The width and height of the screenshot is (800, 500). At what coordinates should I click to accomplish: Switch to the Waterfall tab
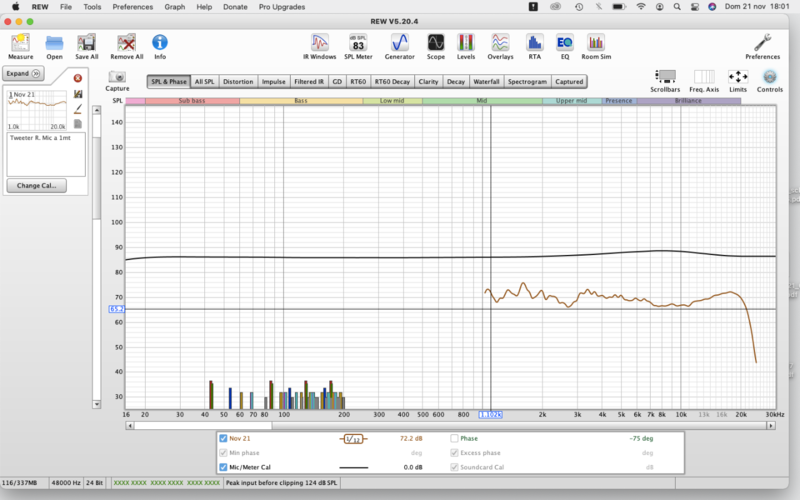[486, 82]
